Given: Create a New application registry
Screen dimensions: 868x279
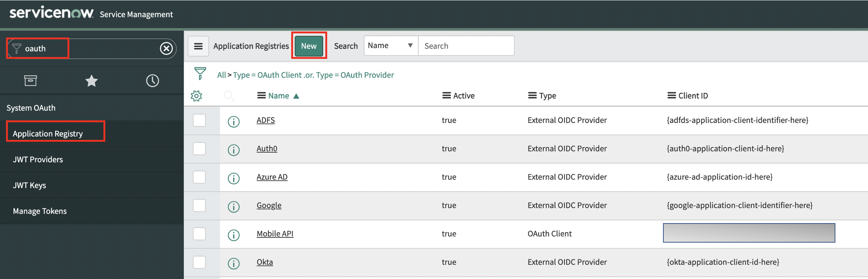Looking at the screenshot, I should 309,46.
